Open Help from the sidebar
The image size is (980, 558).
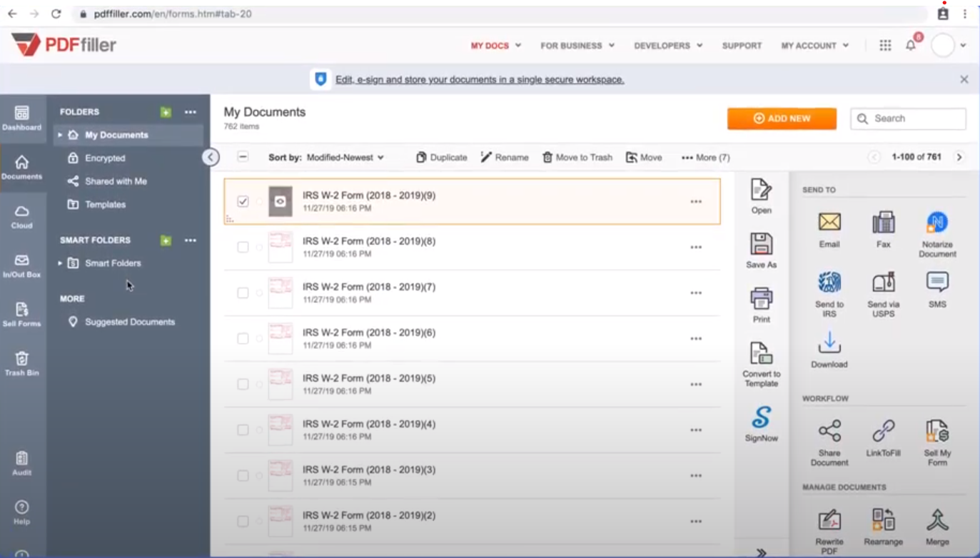click(x=21, y=512)
